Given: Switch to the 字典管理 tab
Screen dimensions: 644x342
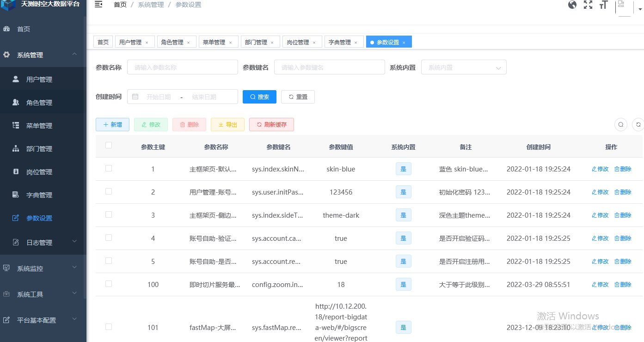Looking at the screenshot, I should 341,42.
